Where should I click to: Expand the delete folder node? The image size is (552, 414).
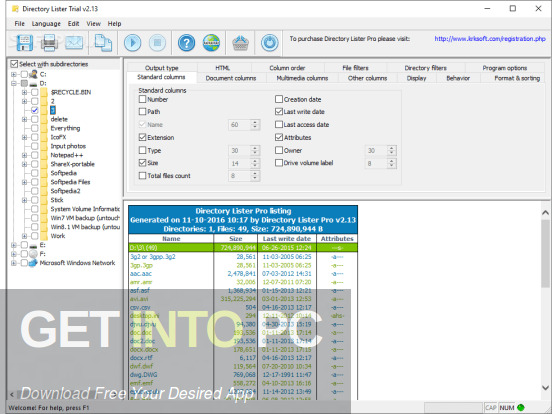pos(24,119)
